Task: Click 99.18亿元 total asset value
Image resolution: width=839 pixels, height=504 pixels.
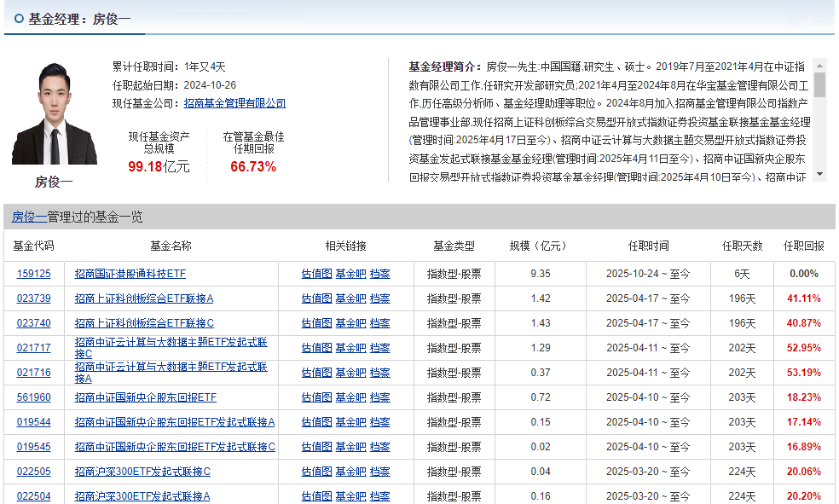Action: point(159,167)
